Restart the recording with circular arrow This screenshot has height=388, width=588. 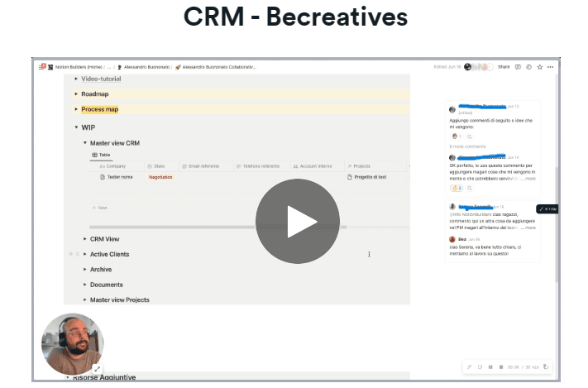coord(546,367)
